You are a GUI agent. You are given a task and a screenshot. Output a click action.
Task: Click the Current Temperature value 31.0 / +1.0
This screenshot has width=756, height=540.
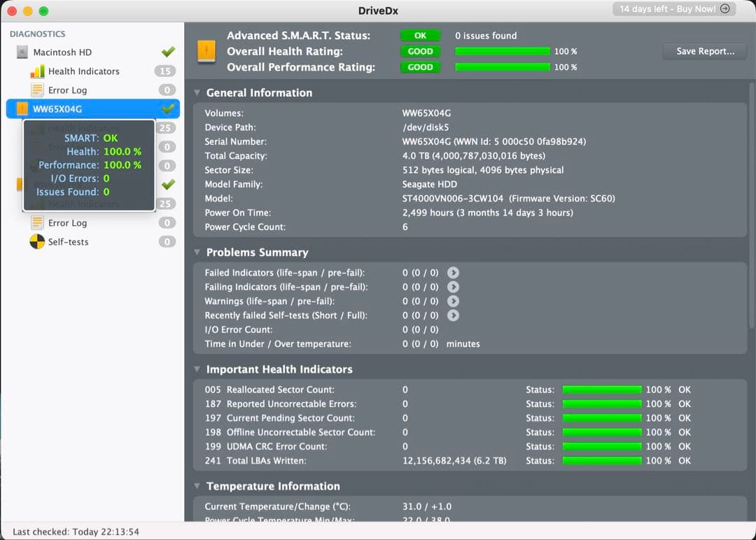point(427,506)
